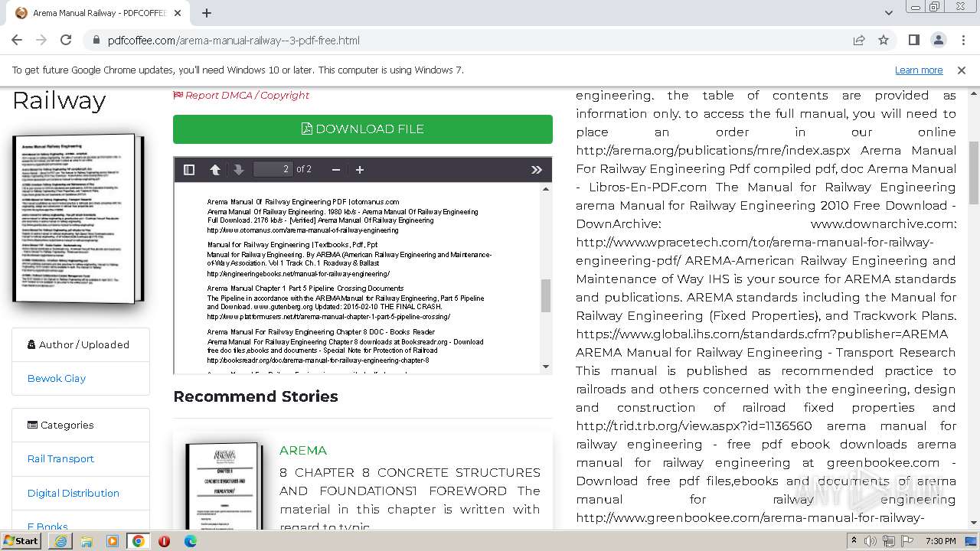Click the engineeringebooks.net URL in the PDF
The width and height of the screenshot is (980, 551).
click(299, 273)
